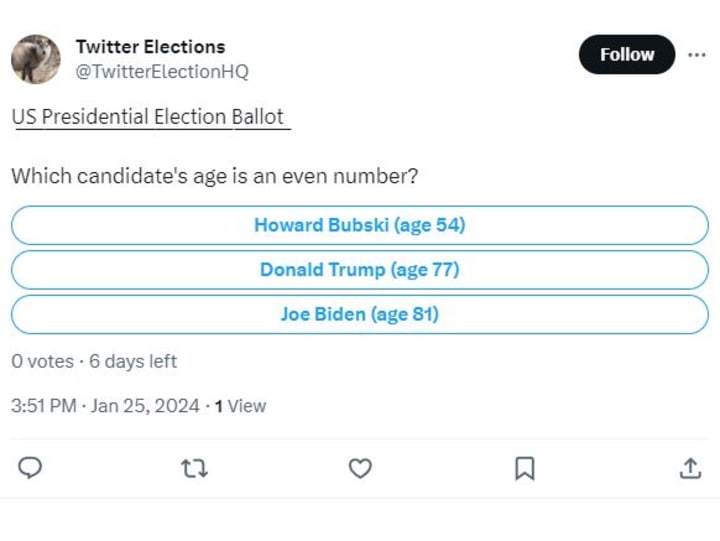Open the three-dot More options menu
Image resolution: width=720 pixels, height=541 pixels.
coord(696,55)
